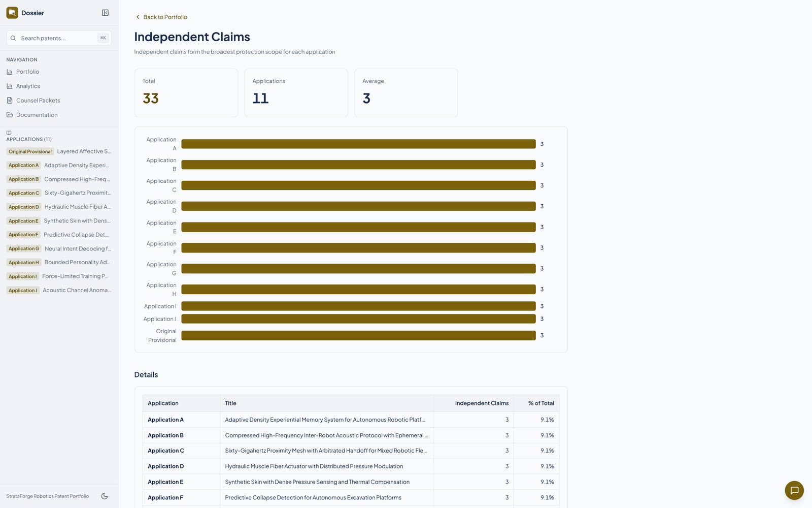Click the Original Provisional chart bar
Screen dimensions: 812x508
(358, 335)
